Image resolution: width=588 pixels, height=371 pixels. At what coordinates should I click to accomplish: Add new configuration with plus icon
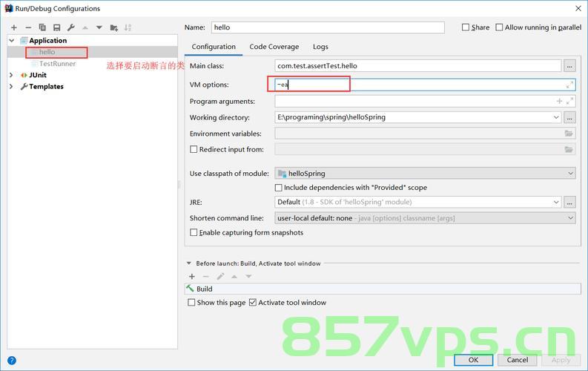click(x=14, y=27)
